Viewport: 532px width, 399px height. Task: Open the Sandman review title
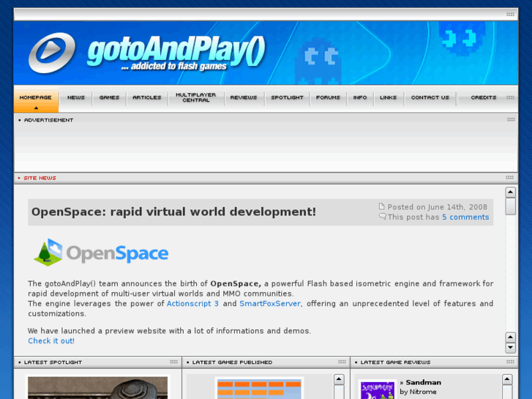click(424, 382)
